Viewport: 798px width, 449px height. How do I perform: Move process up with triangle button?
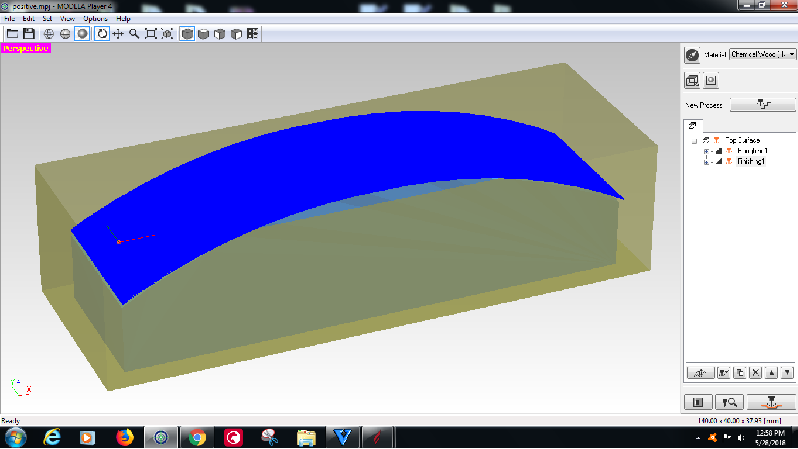tap(772, 373)
